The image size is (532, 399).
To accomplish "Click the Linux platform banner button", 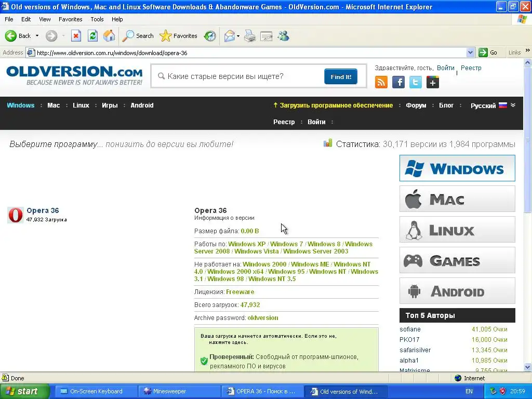I will (x=457, y=230).
